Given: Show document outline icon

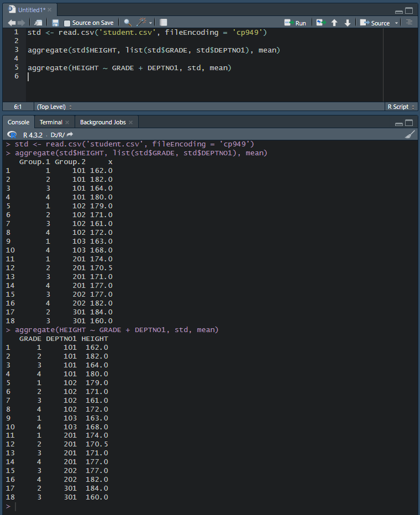Looking at the screenshot, I should click(409, 22).
